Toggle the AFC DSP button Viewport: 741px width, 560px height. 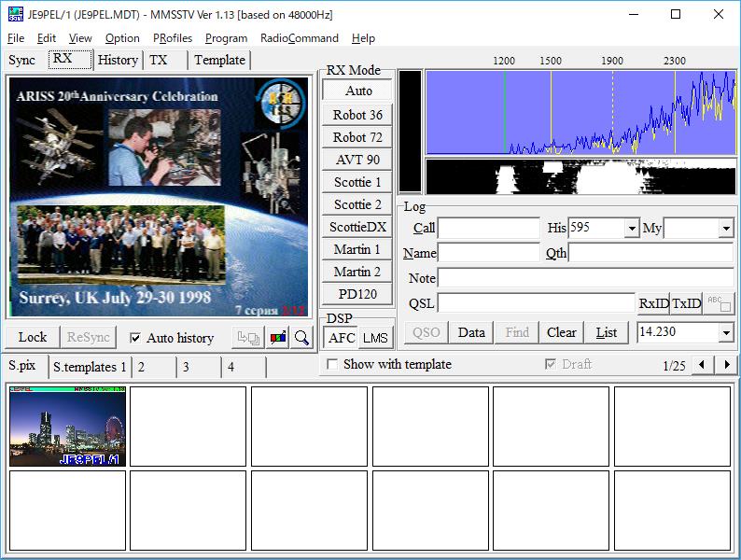click(342, 338)
